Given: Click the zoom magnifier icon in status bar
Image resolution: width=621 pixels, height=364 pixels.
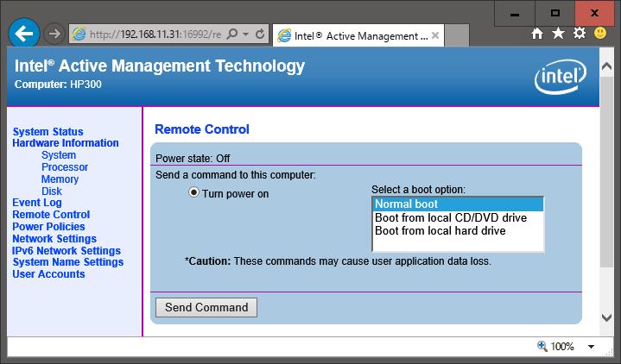Looking at the screenshot, I should coord(542,347).
